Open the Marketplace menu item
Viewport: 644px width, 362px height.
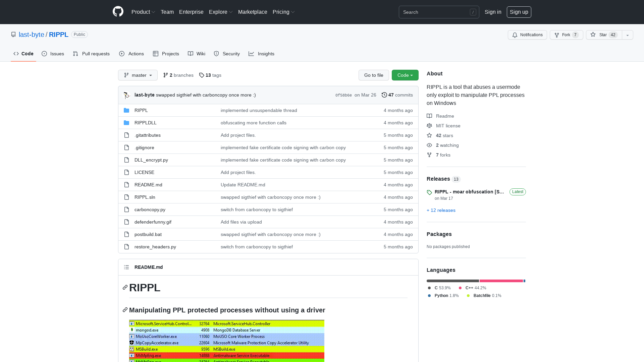pyautogui.click(x=253, y=12)
